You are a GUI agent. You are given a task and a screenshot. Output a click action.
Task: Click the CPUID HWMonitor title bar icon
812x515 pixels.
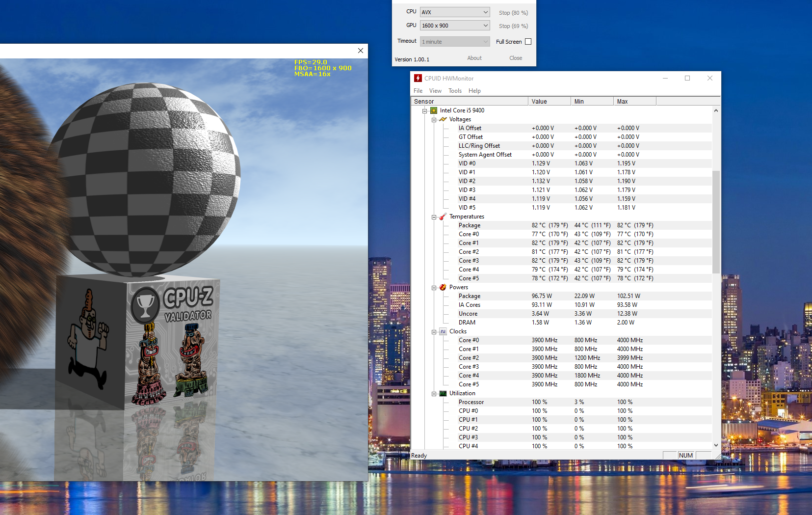[418, 78]
